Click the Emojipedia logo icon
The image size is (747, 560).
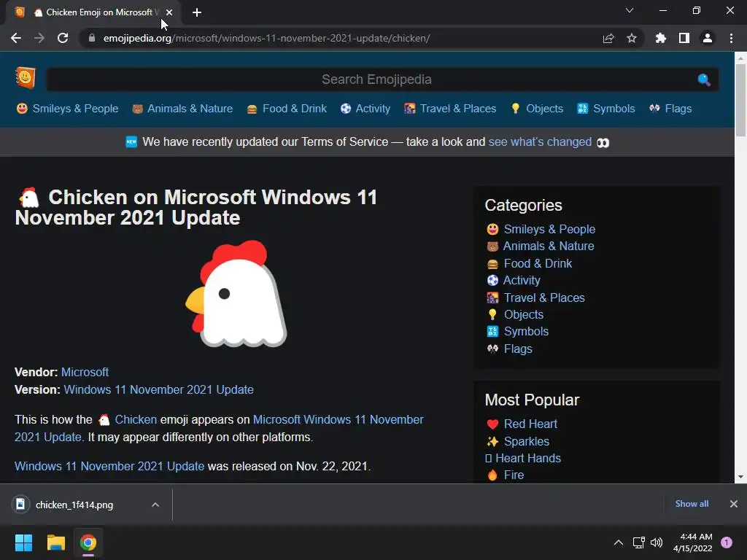pos(26,77)
